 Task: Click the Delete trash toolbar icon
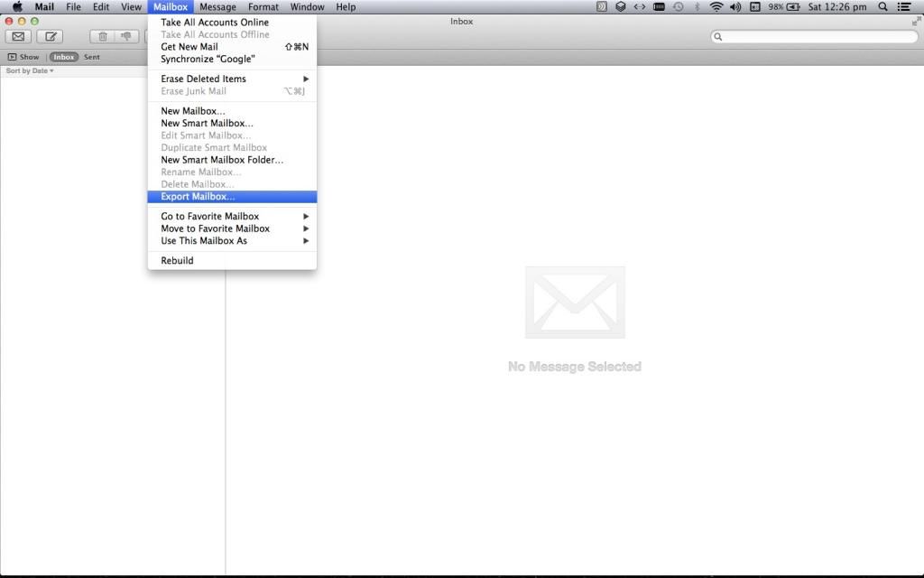point(103,36)
